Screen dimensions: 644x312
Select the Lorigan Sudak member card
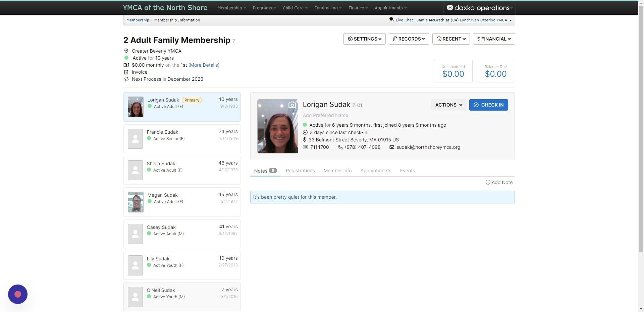click(x=182, y=107)
